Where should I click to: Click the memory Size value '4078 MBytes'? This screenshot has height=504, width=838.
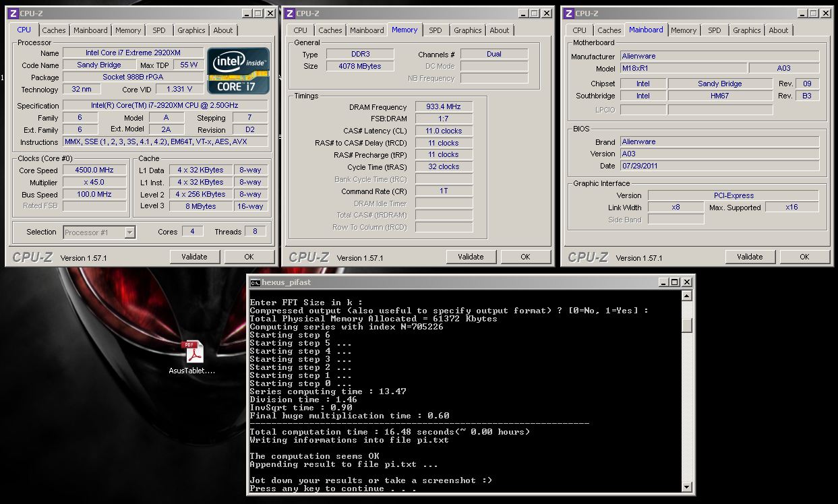[x=360, y=67]
